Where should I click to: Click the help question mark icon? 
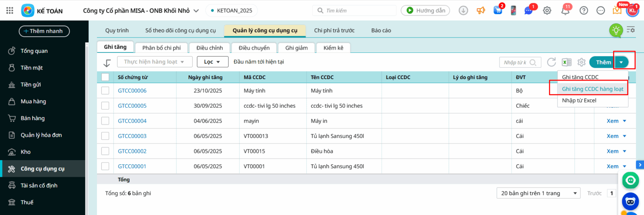[x=584, y=10]
